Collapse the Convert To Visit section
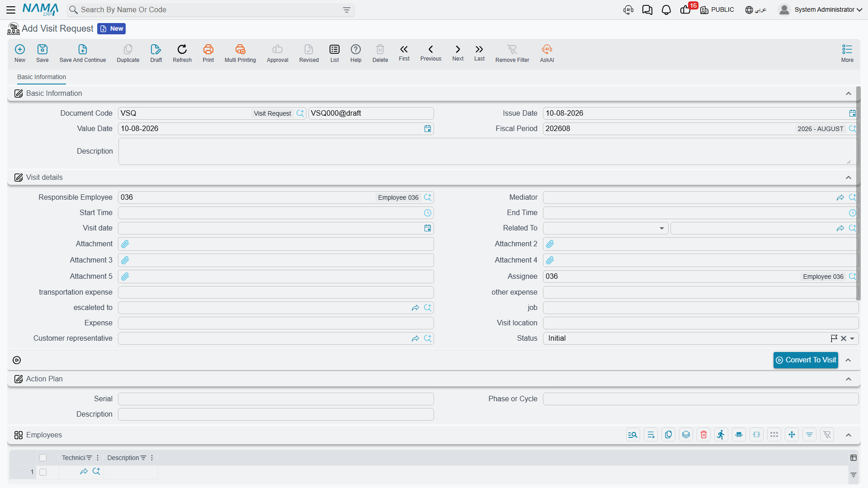Screen dimensions: 868x488 coord(849,360)
